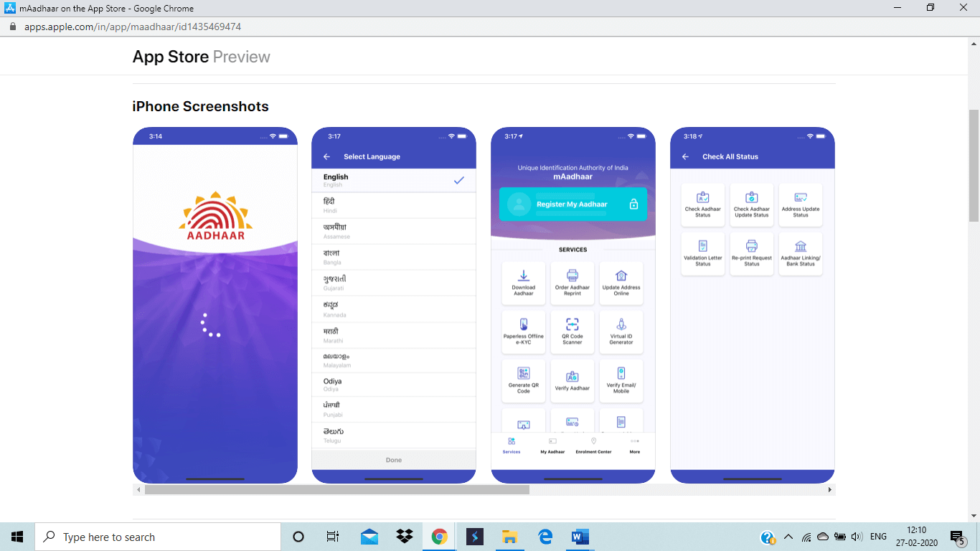Viewport: 980px width, 551px height.
Task: Click the Virtual ID Generator icon
Action: 621,325
